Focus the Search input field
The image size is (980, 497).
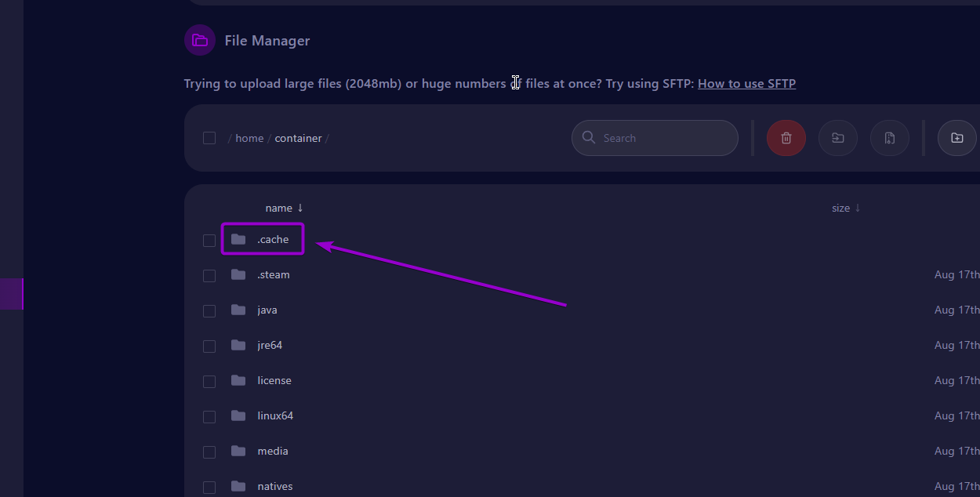655,138
